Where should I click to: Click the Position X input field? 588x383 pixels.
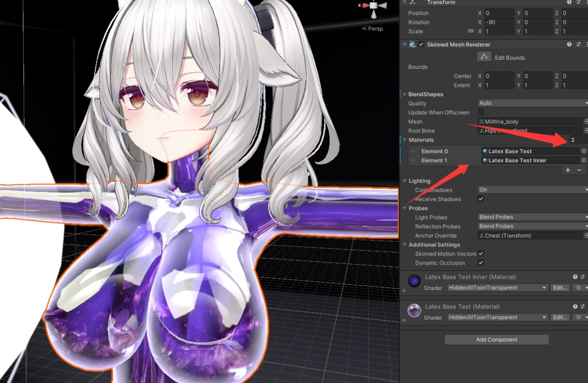pyautogui.click(x=499, y=13)
